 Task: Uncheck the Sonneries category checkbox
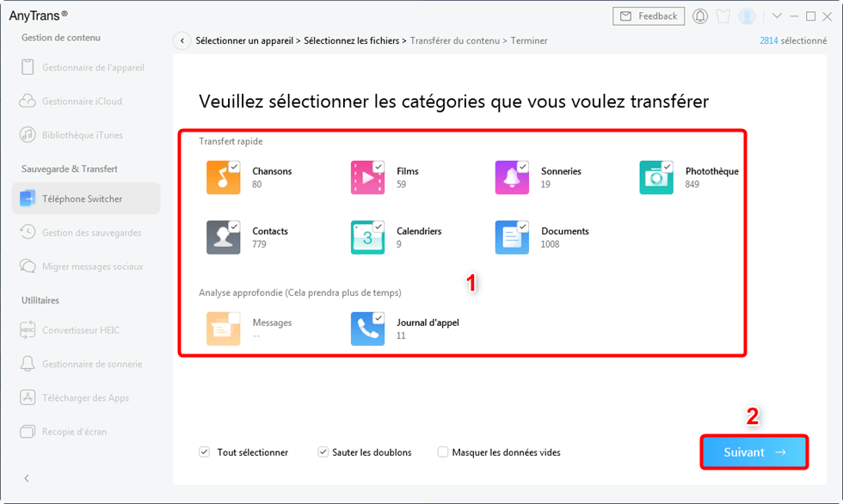click(x=523, y=167)
